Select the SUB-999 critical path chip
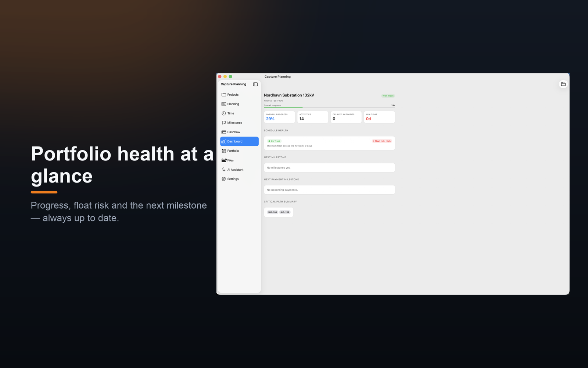This screenshot has width=588, height=368. point(285,212)
